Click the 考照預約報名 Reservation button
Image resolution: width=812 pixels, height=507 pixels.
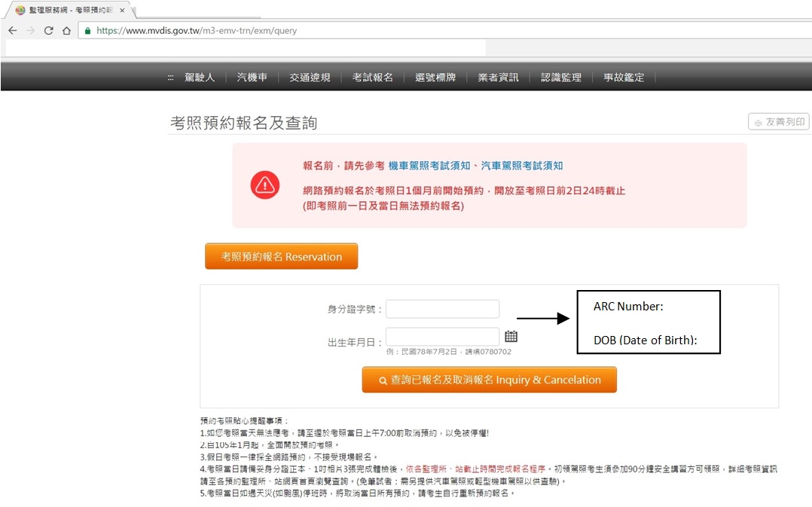coord(281,255)
